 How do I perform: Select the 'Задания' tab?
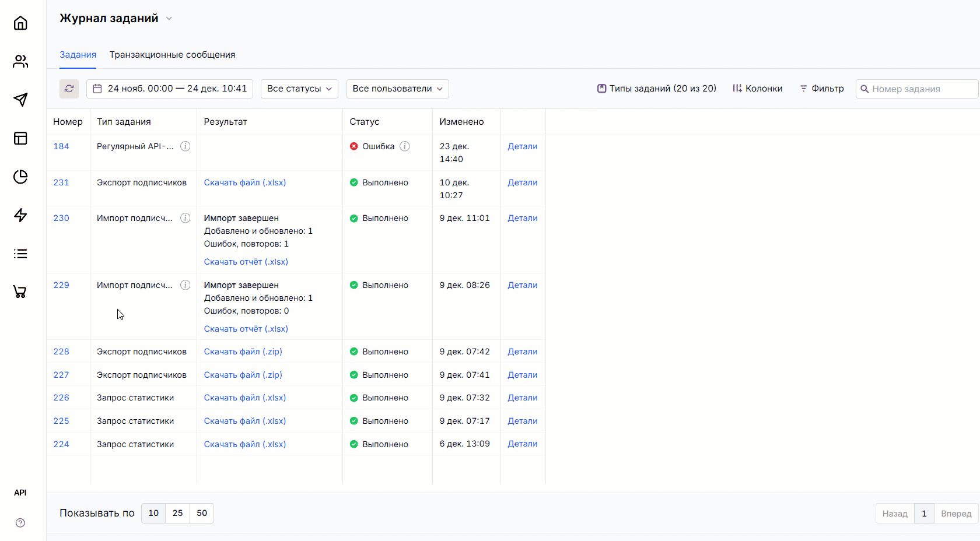(78, 54)
